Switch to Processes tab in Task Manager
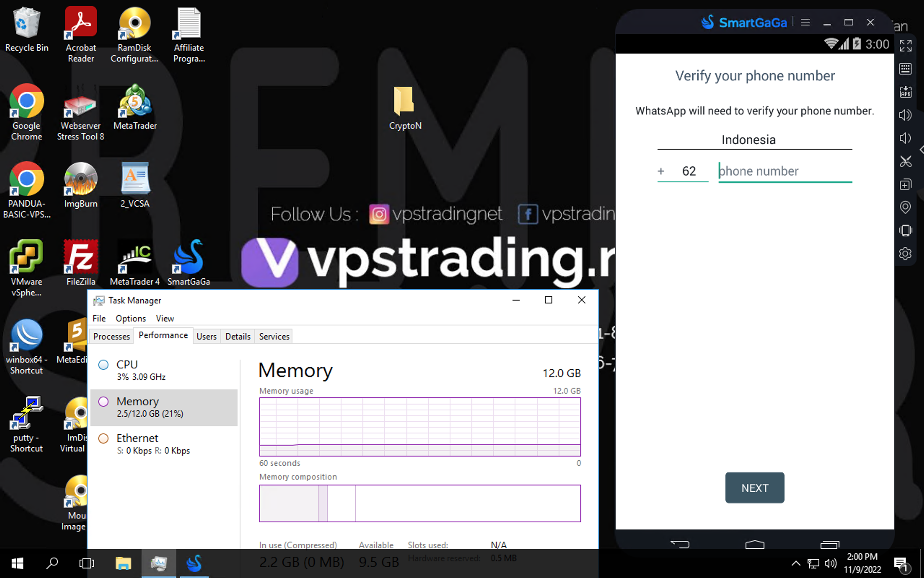Viewport: 924px width, 578px height. (112, 336)
